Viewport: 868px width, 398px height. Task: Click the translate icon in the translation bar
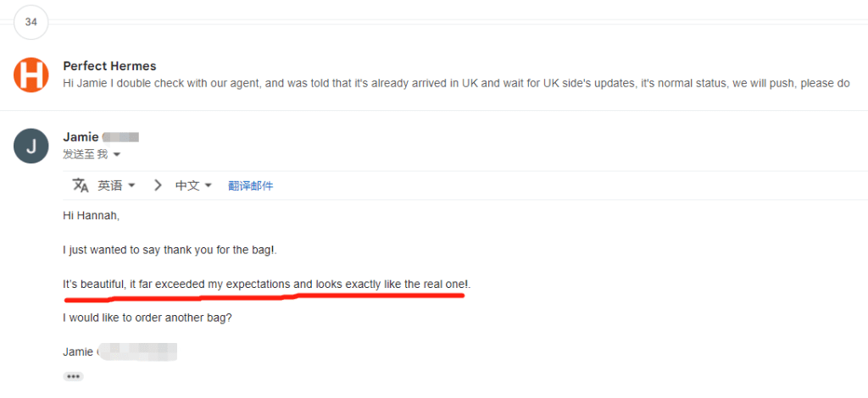[81, 185]
